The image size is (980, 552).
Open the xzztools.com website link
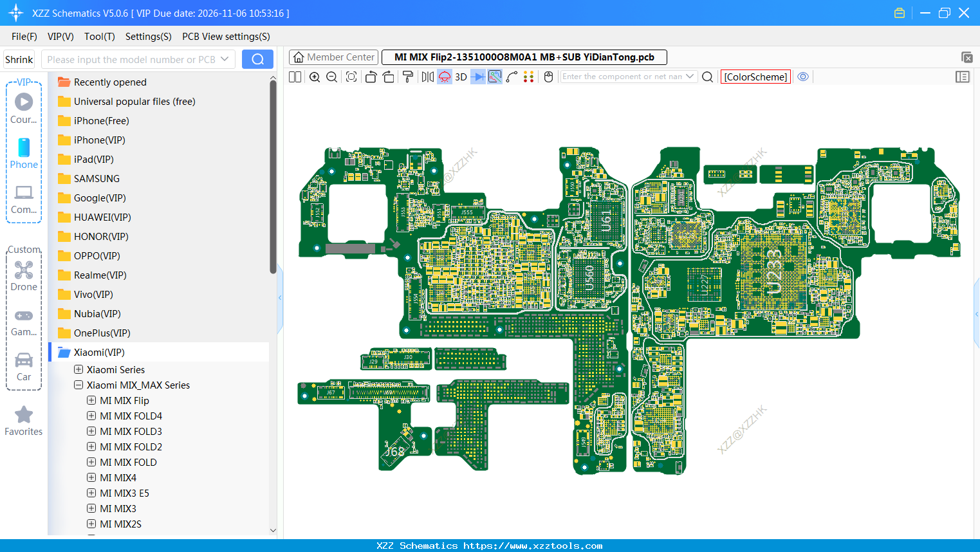point(533,546)
